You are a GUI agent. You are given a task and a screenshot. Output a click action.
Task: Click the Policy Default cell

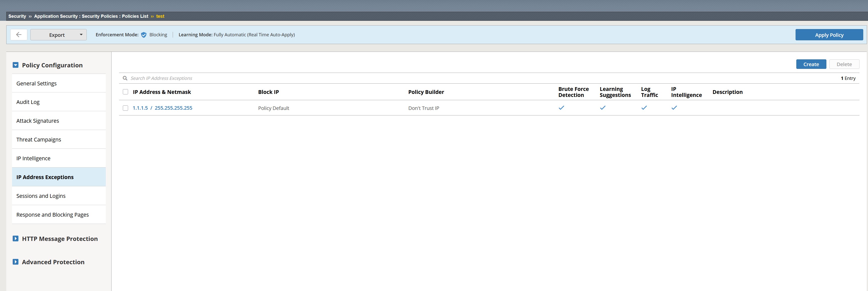pos(274,108)
